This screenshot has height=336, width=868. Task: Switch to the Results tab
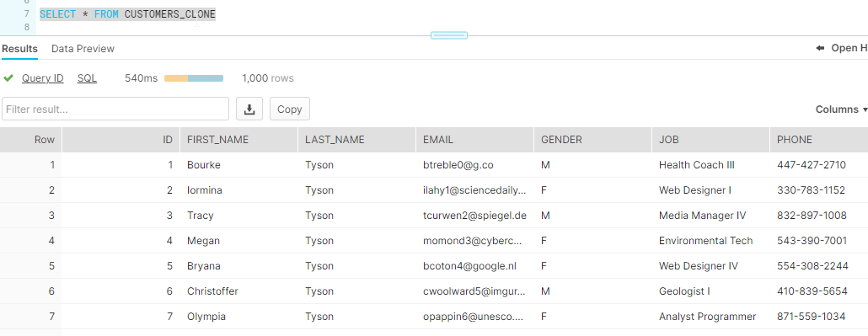(x=19, y=49)
